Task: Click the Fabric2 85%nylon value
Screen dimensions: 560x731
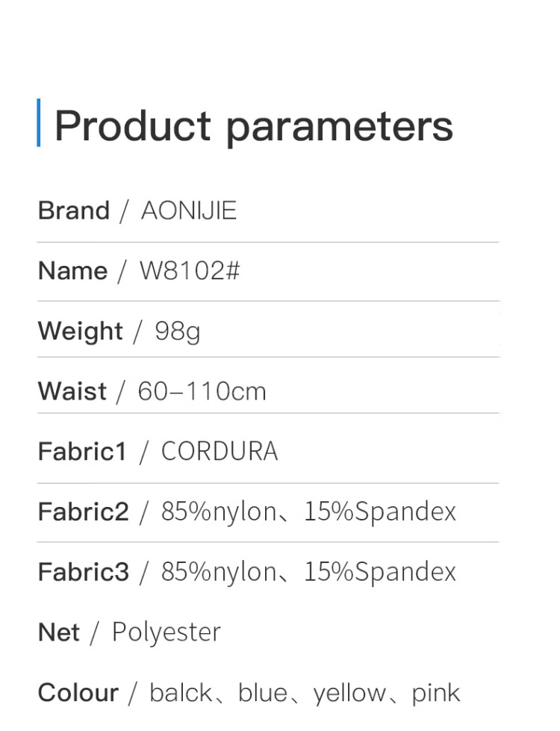Action: [x=220, y=512]
